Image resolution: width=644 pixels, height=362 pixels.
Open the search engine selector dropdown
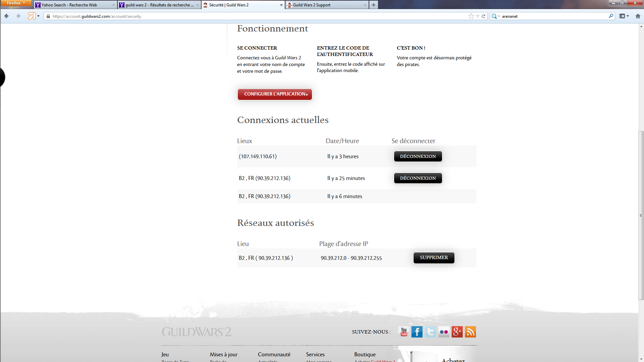coord(495,16)
